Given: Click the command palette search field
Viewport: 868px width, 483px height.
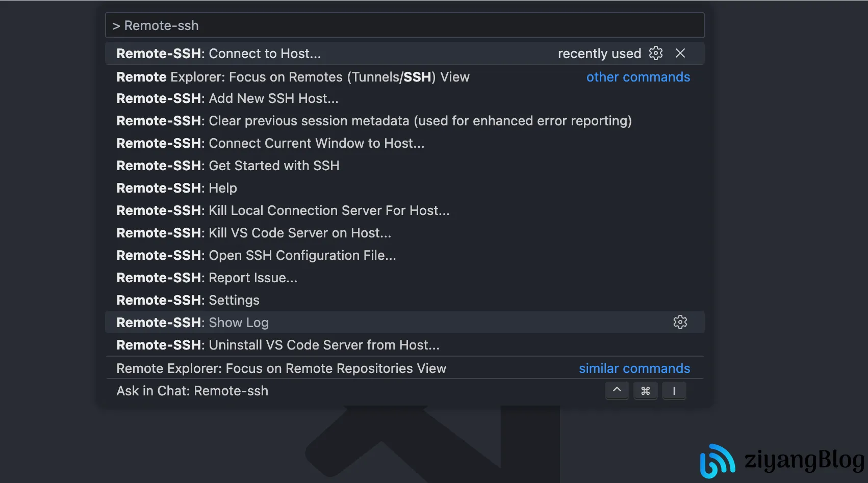Looking at the screenshot, I should (404, 25).
